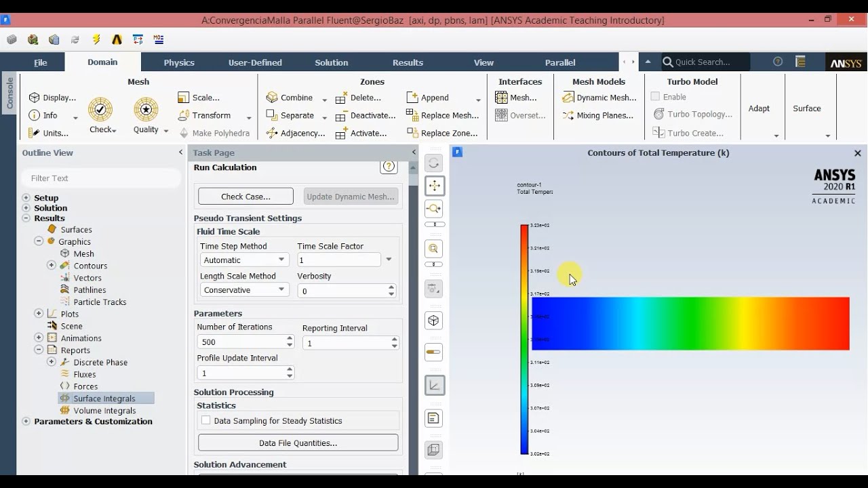Image resolution: width=868 pixels, height=488 pixels.
Task: Increase Reporting Interval stepper
Action: (394, 340)
